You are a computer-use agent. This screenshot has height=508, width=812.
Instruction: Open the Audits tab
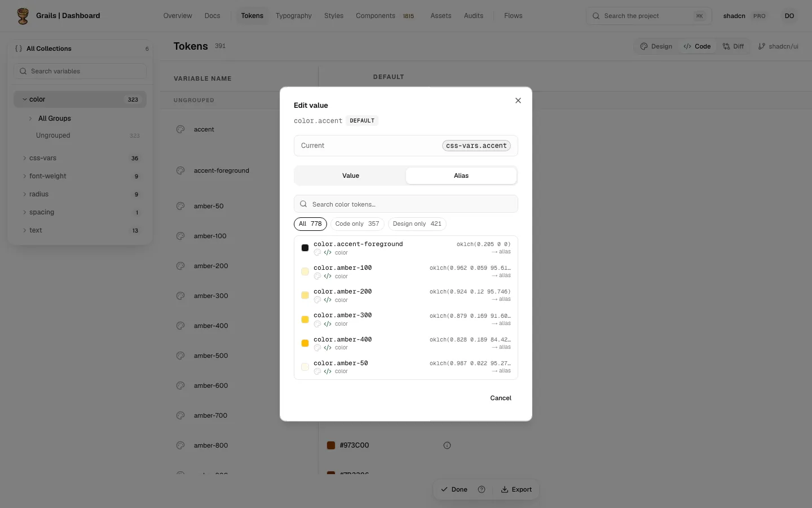(474, 16)
